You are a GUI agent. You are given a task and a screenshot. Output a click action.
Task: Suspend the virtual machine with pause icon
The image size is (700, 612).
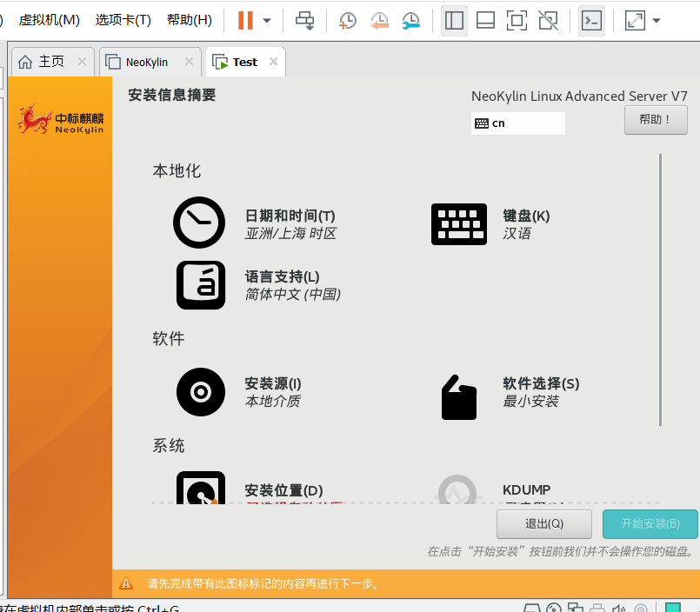[246, 19]
